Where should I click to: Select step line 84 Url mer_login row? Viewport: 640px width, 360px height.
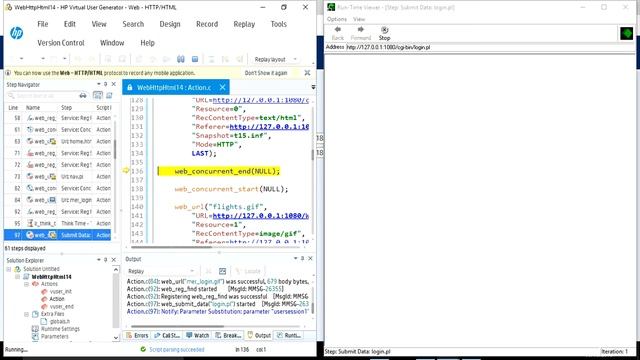(58, 200)
